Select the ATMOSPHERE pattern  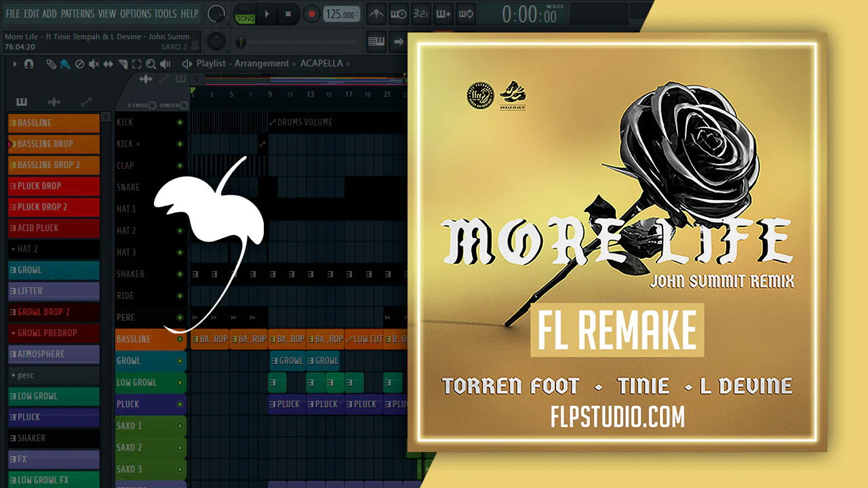[54, 354]
